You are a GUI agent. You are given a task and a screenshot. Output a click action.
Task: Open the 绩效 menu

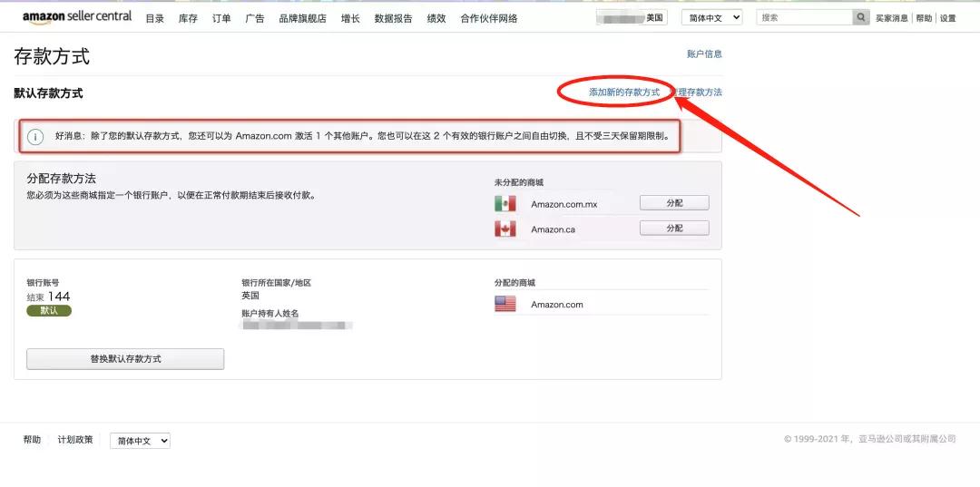click(x=436, y=19)
